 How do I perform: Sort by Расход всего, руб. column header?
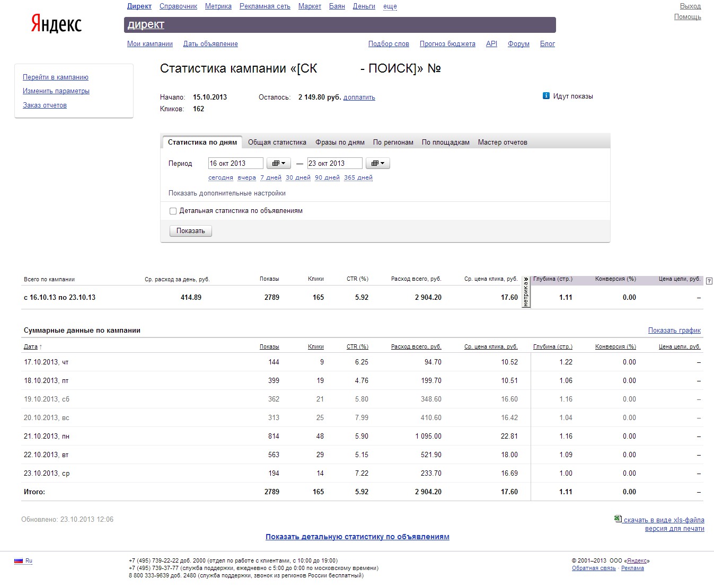coord(416,347)
